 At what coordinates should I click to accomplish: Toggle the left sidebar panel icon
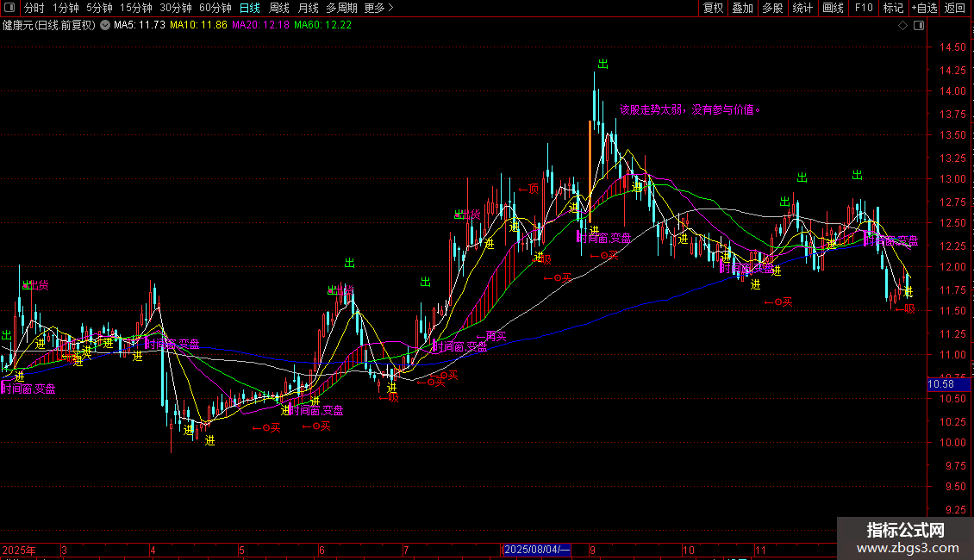pos(9,8)
